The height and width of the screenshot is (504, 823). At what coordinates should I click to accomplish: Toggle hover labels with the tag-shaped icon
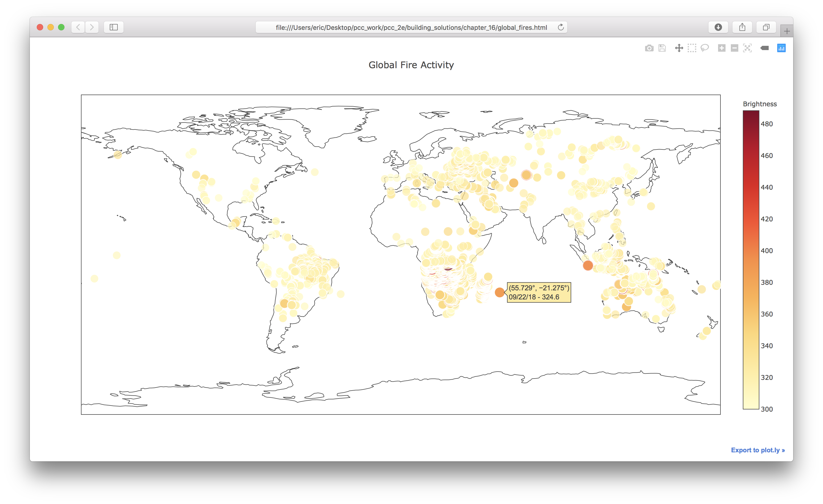click(x=765, y=48)
